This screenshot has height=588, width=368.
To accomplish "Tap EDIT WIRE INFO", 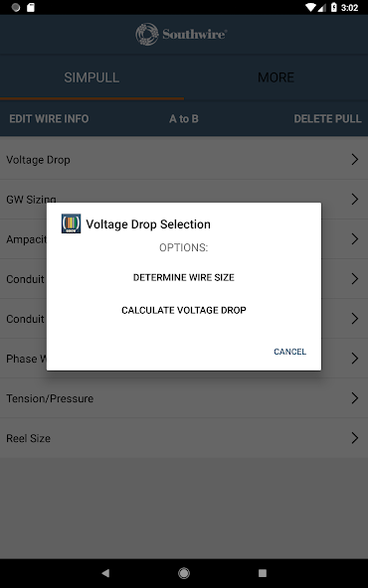I will tap(49, 119).
